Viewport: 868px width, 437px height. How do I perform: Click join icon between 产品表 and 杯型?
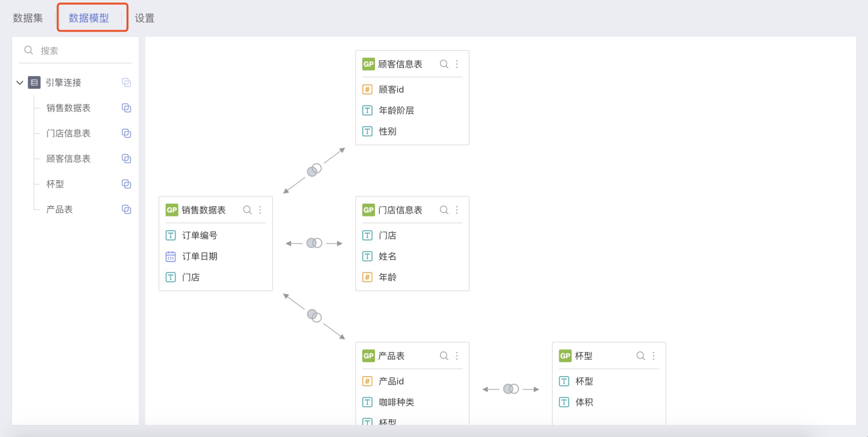point(511,389)
